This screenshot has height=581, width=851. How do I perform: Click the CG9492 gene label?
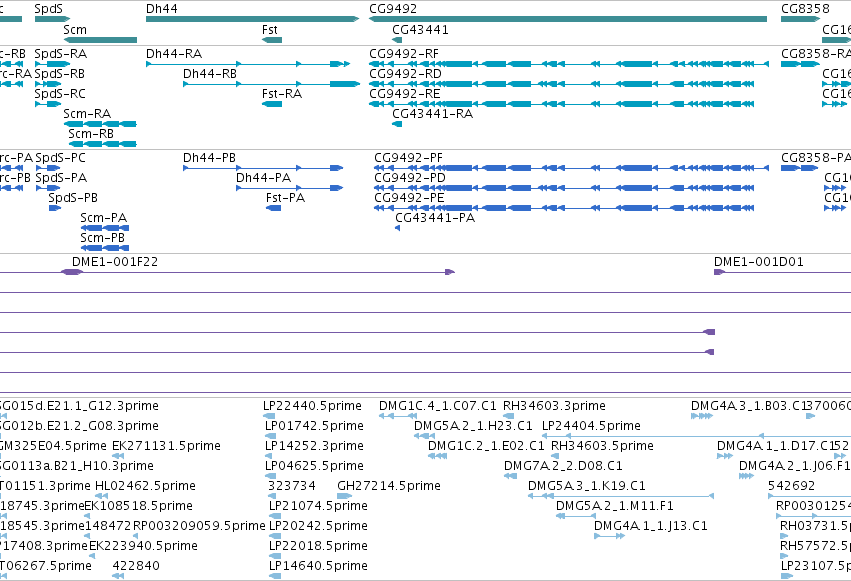[x=393, y=9]
